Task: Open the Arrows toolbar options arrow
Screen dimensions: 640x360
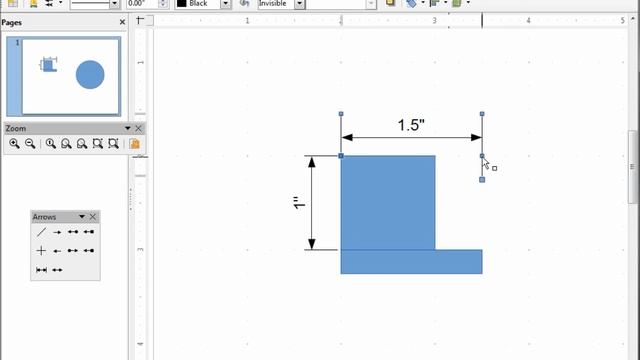Action: click(x=82, y=217)
